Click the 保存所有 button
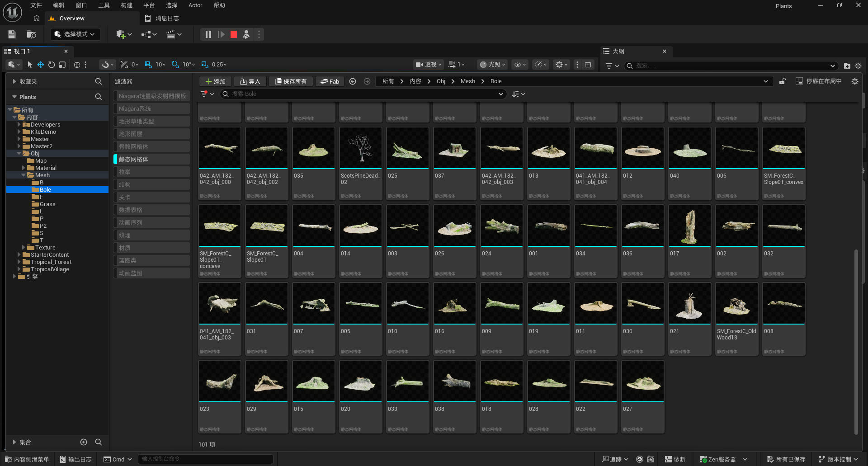 click(291, 81)
